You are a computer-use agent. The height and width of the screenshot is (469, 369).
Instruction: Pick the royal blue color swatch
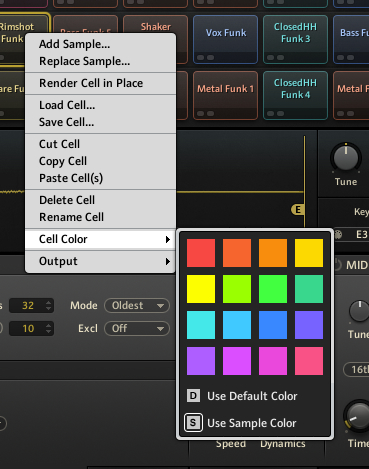point(273,325)
